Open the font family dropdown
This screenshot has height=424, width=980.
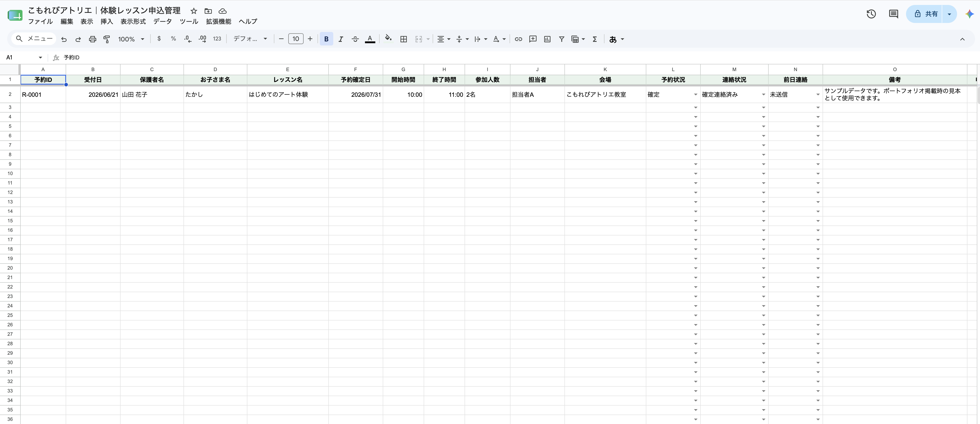pyautogui.click(x=250, y=39)
